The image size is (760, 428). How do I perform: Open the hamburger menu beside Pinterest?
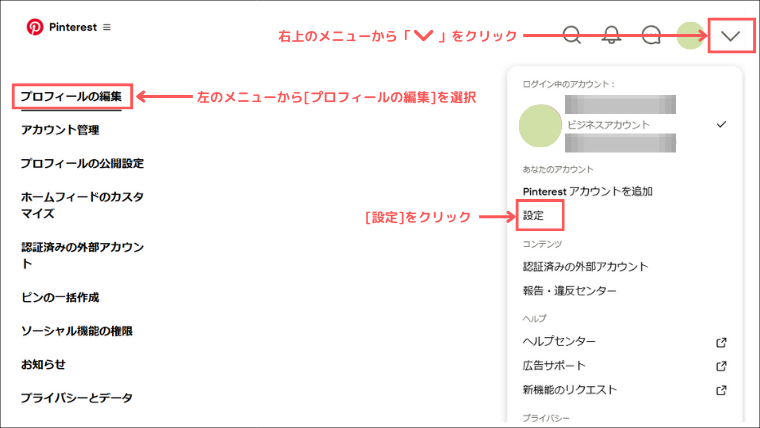pyautogui.click(x=107, y=27)
